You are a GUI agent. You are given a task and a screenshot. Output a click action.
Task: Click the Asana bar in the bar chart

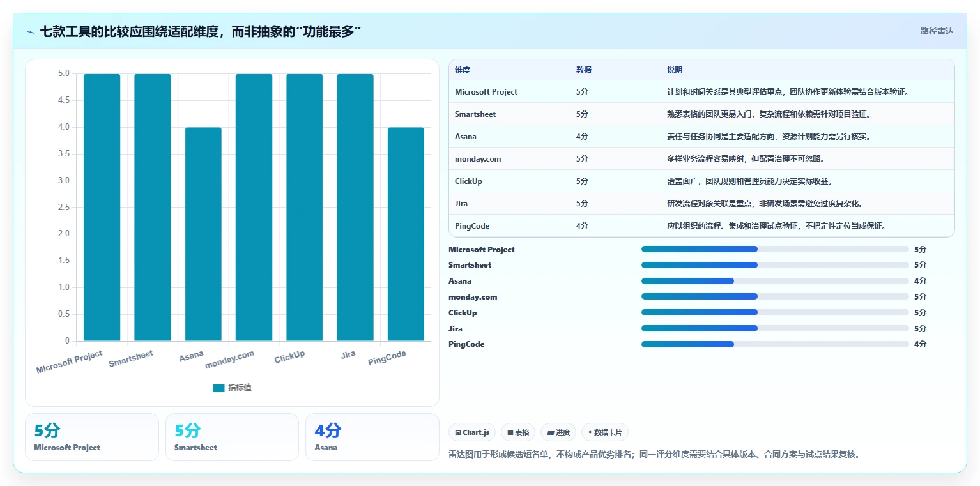(x=203, y=234)
